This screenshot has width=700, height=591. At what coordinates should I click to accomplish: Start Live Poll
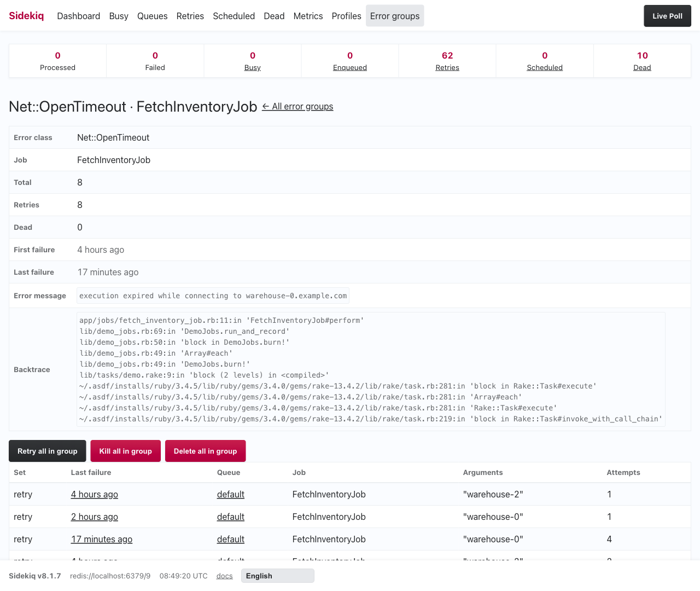coord(667,16)
